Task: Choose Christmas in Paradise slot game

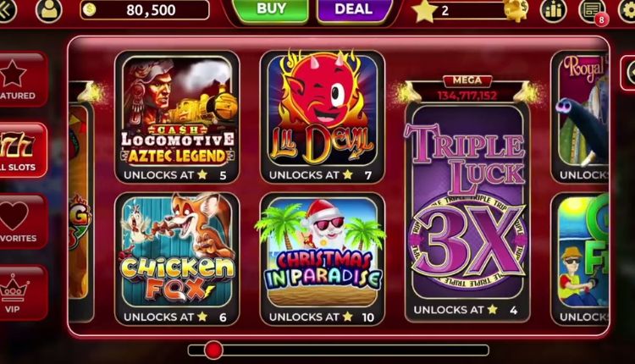Action: point(322,259)
